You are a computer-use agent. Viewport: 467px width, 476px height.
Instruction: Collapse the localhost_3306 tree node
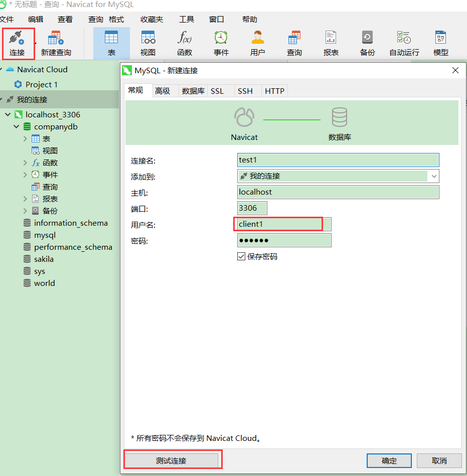pyautogui.click(x=8, y=114)
